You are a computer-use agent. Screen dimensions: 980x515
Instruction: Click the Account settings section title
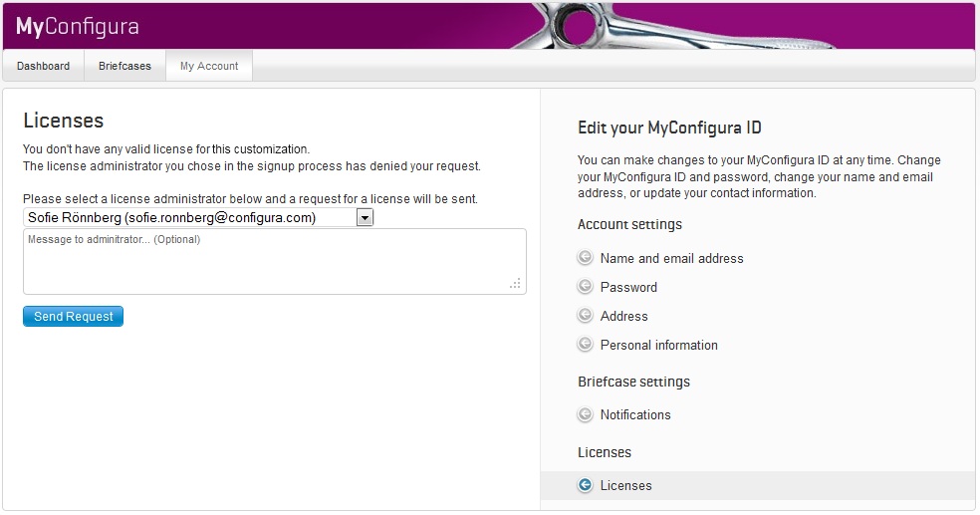point(629,224)
